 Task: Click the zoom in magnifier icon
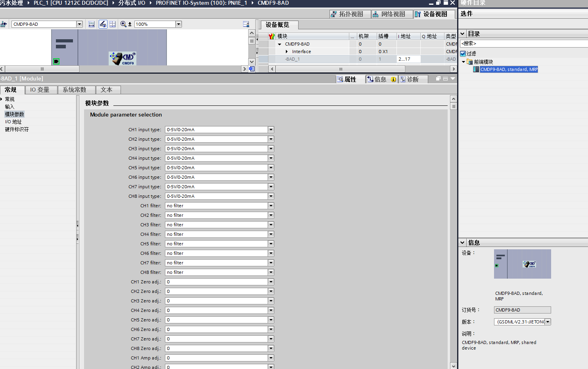tap(123, 24)
